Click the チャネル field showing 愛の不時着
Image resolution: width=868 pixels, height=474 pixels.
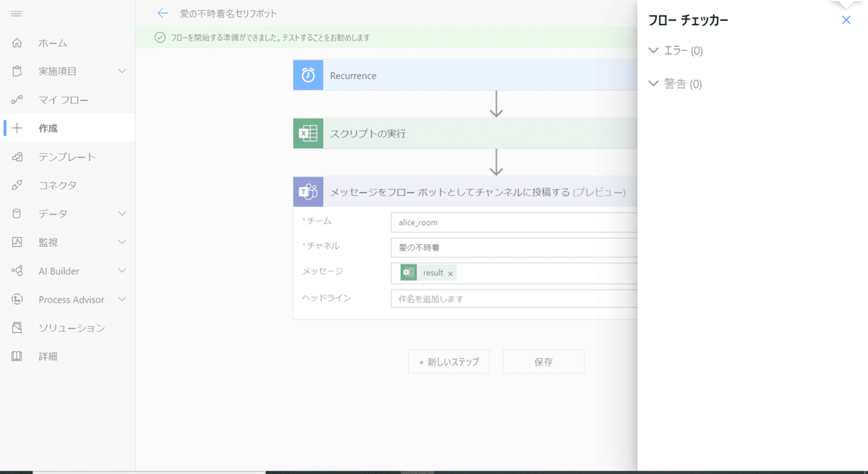pos(514,247)
